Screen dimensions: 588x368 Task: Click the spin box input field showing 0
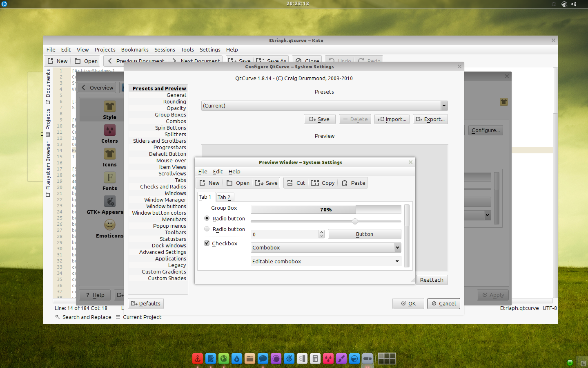[x=285, y=234]
